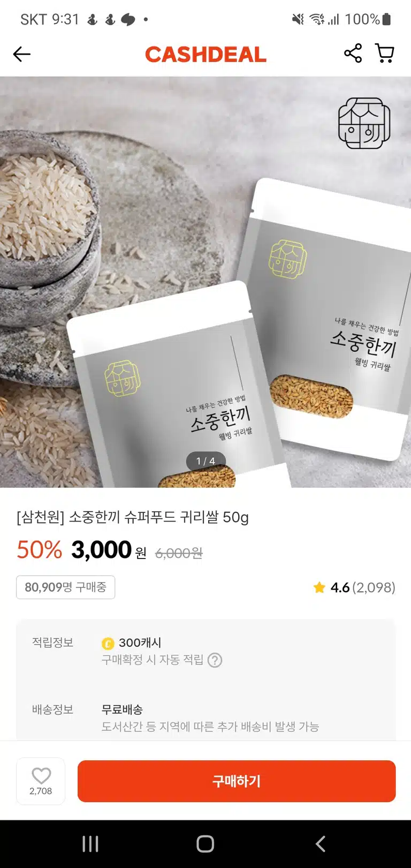
Task: Tap the 구매확정 시 자동 적립 text
Action: [x=153, y=660]
